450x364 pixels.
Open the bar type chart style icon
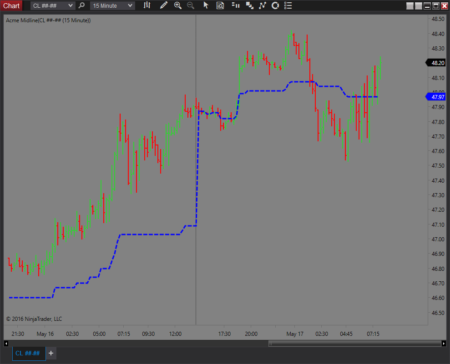tap(147, 5)
